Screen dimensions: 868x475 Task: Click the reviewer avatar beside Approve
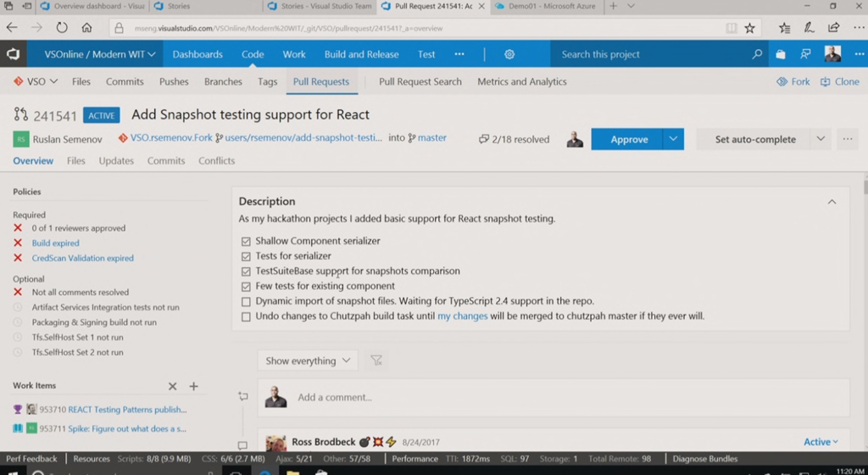[576, 139]
